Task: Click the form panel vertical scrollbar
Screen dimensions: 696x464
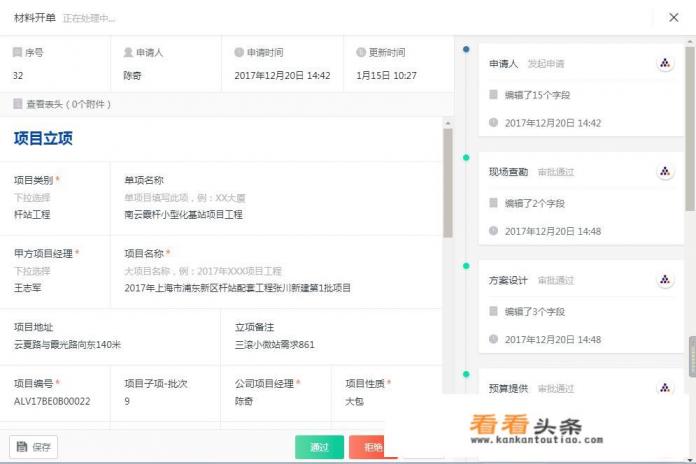Action: point(447,180)
